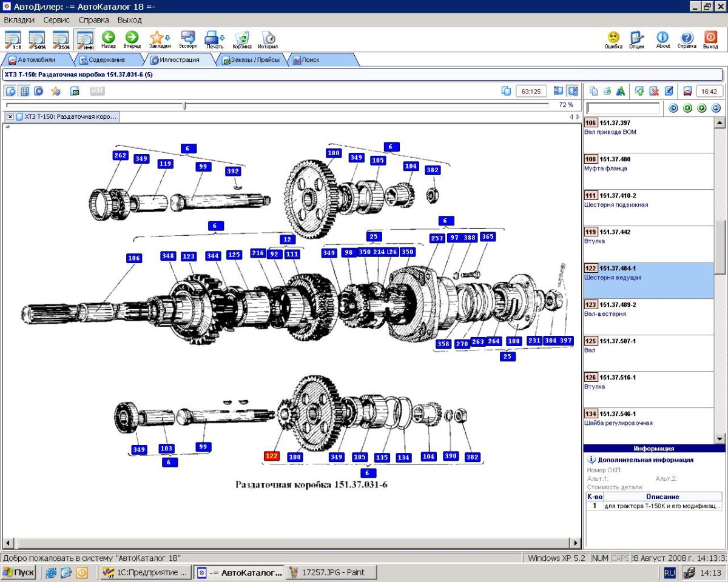Toggle the right-side parts list panel layout
728x582 pixels.
(x=573, y=91)
